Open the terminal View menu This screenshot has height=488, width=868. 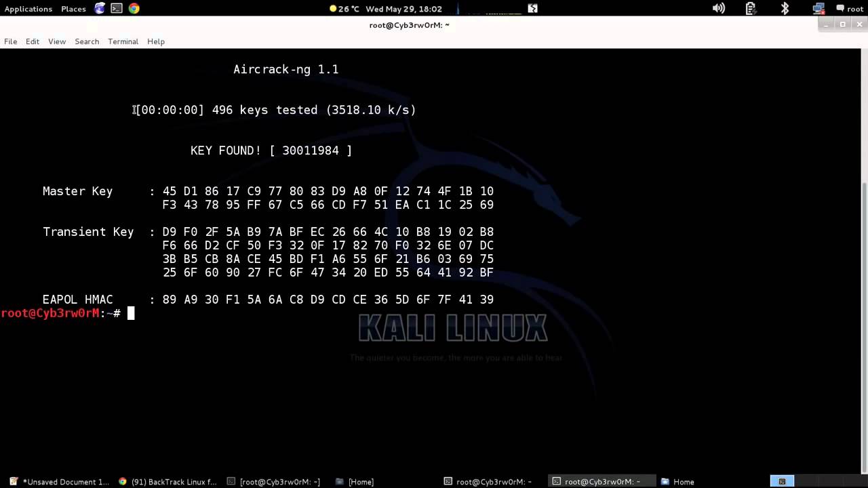57,41
